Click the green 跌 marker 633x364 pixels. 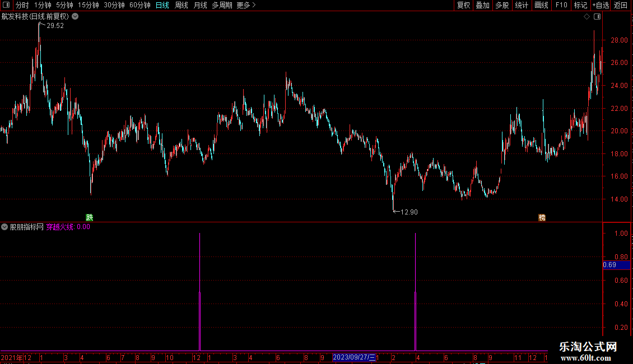pos(90,217)
